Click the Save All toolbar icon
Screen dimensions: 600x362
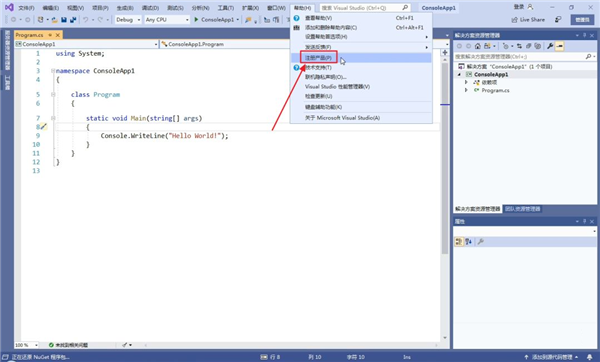point(73,20)
